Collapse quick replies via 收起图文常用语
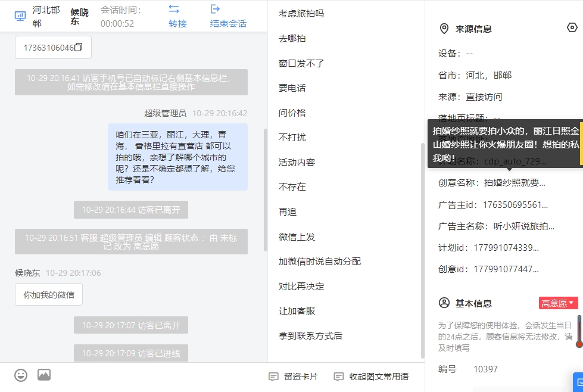The image size is (583, 392). [371, 377]
